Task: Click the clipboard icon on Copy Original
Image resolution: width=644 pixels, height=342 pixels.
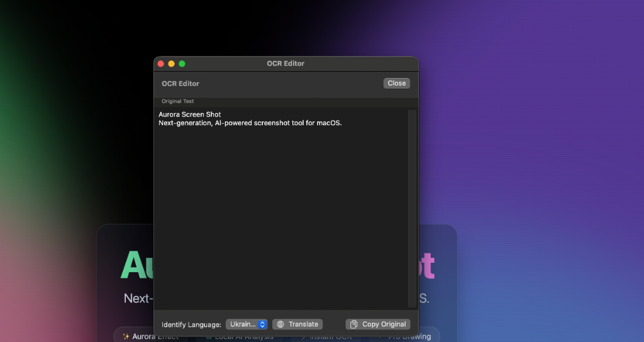Action: (x=354, y=324)
